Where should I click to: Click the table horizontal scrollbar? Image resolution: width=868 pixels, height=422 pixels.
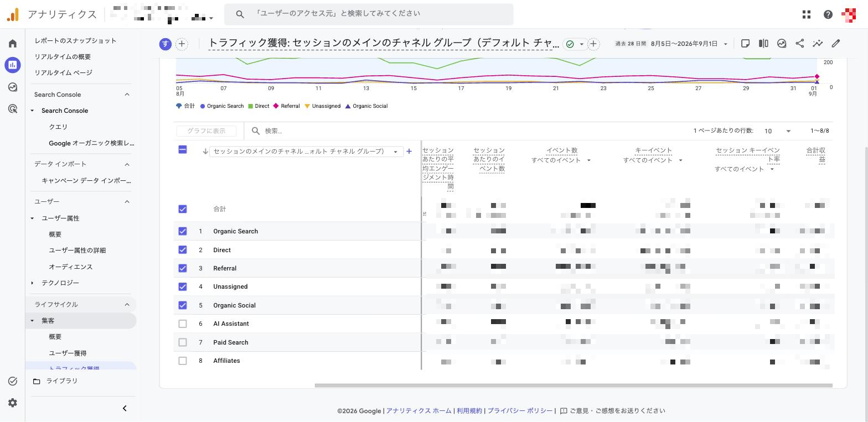tap(573, 385)
